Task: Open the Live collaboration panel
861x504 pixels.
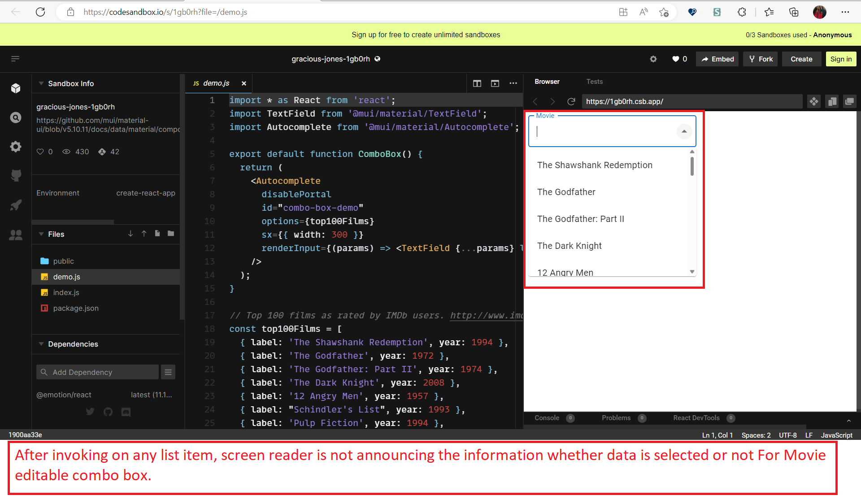Action: [x=16, y=235]
